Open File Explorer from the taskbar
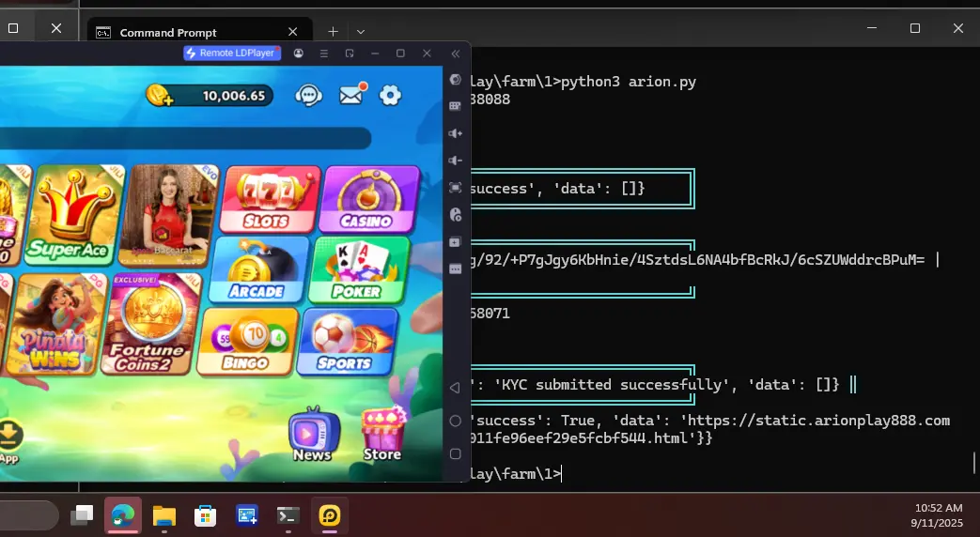 (164, 515)
